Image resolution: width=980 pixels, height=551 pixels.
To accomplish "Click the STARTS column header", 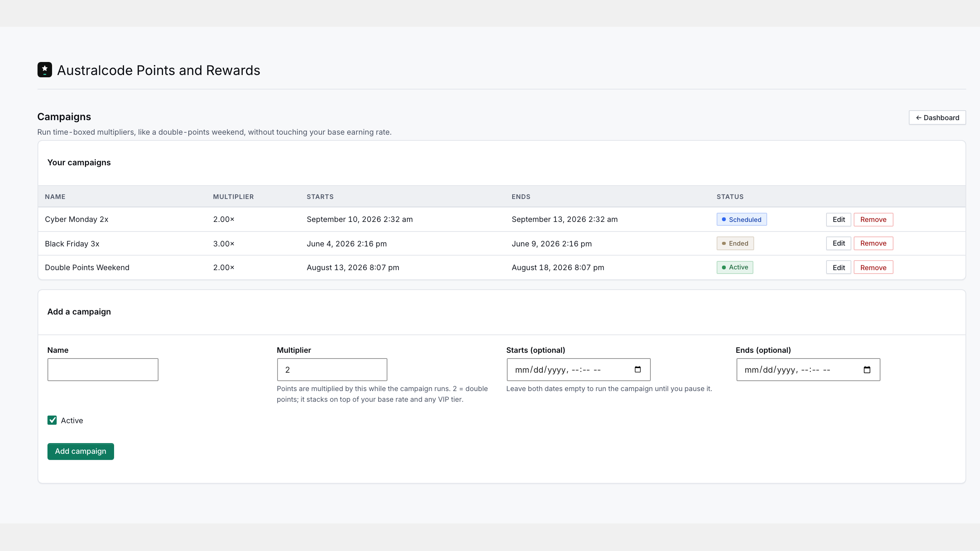I will coord(320,197).
